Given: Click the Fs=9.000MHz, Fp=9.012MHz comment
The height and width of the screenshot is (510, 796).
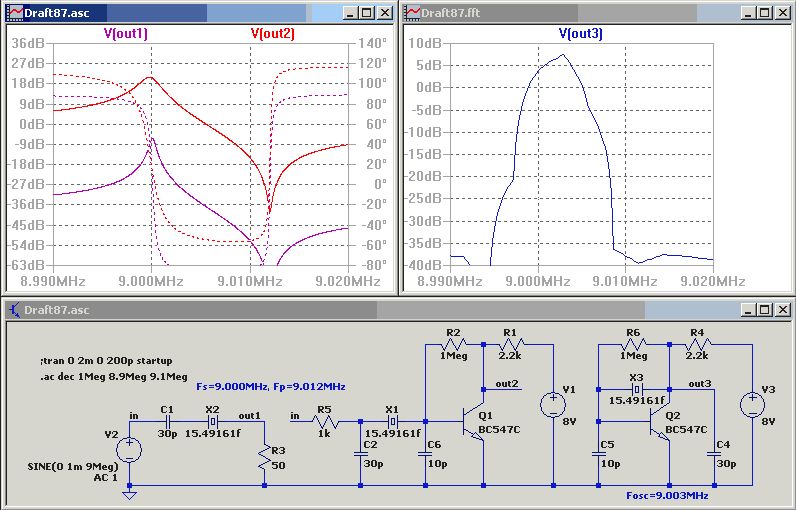Looking at the screenshot, I should coord(271,387).
